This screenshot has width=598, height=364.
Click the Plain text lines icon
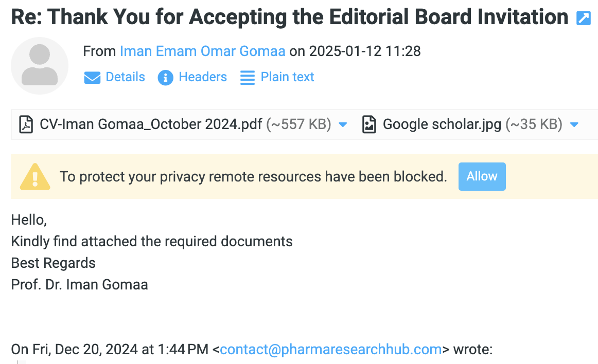pyautogui.click(x=248, y=78)
